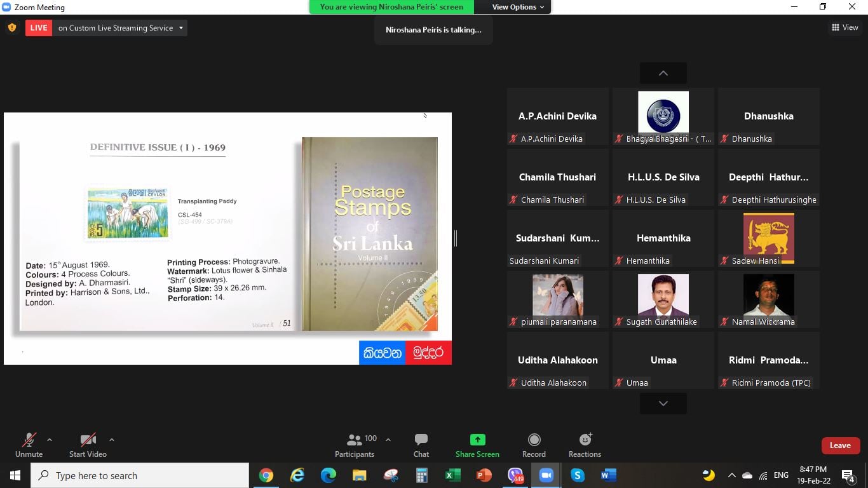Viewport: 868px width, 488px height.
Task: Click the taskbar search box
Action: pyautogui.click(x=140, y=475)
